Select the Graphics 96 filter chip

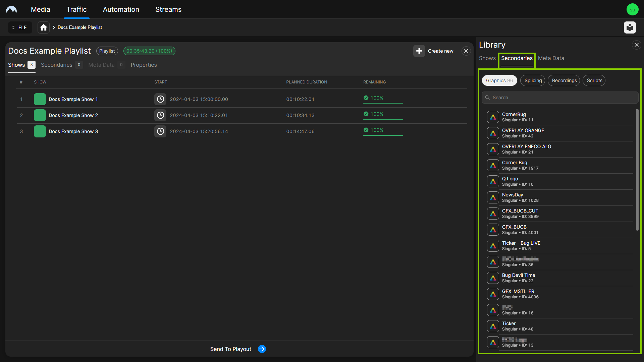[499, 80]
